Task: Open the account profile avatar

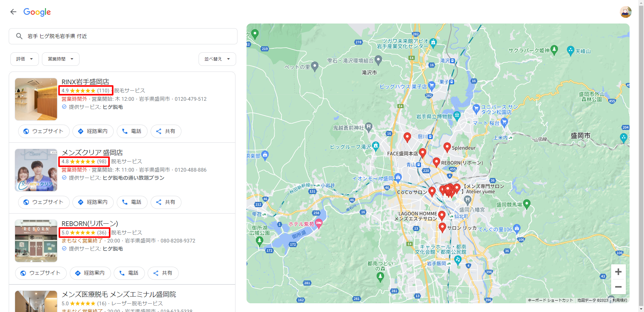Action: pos(626,12)
